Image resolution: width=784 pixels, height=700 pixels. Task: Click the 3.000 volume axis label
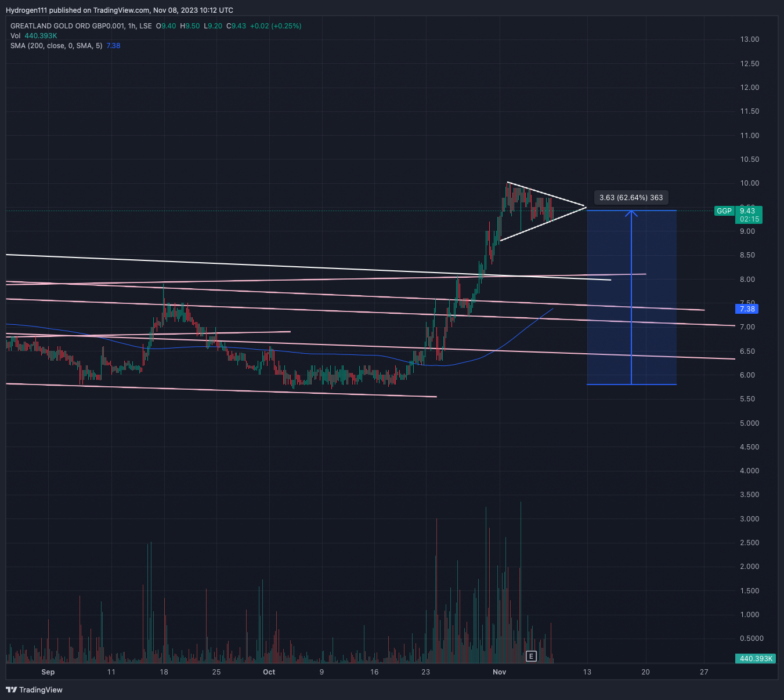pos(750,519)
